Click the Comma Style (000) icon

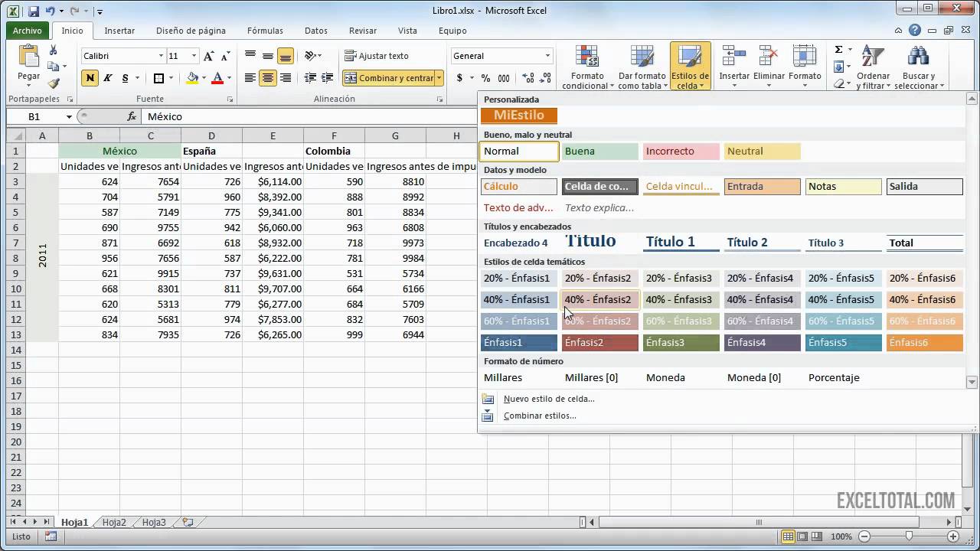(504, 78)
